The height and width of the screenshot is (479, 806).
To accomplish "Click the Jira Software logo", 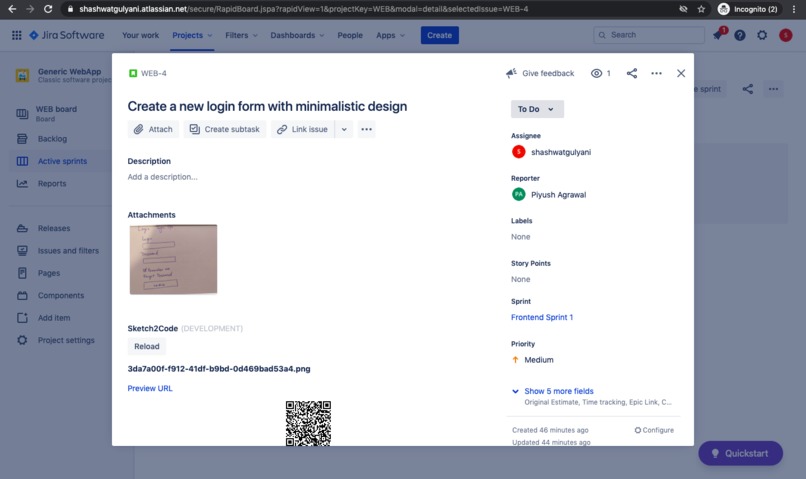I will click(67, 35).
